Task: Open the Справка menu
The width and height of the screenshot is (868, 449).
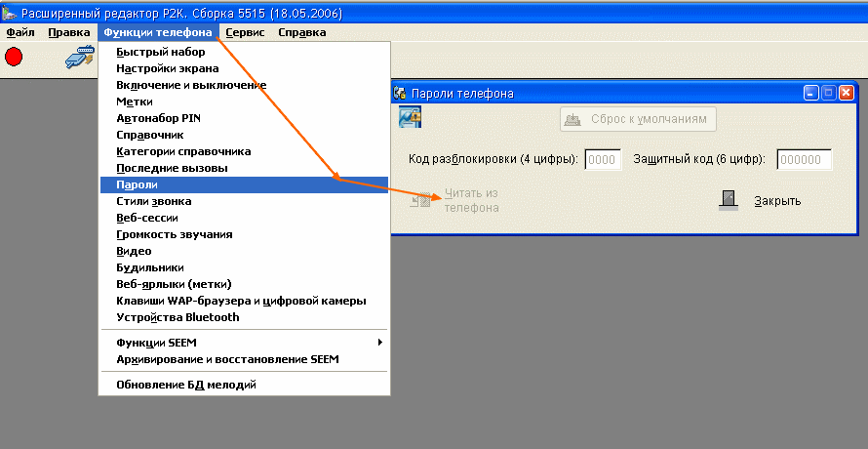Action: click(301, 32)
